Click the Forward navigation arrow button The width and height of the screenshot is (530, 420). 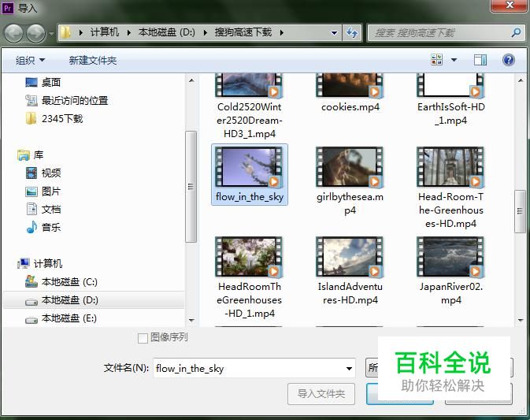click(35, 33)
